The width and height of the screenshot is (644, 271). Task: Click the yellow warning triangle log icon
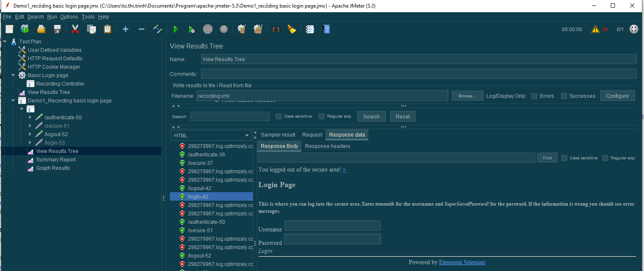(x=595, y=29)
